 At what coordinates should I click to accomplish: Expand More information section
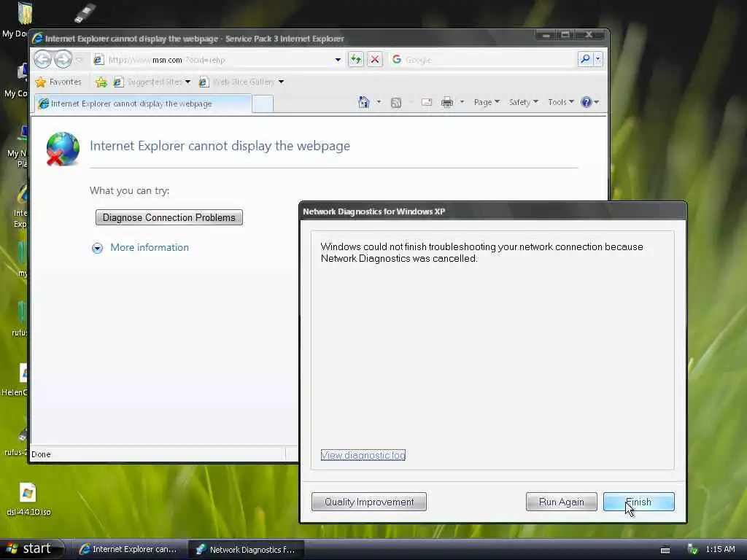pyautogui.click(x=140, y=248)
